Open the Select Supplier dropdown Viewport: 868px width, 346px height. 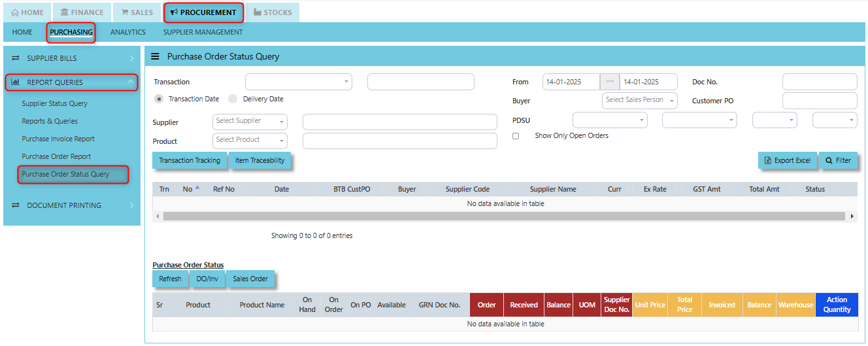pos(250,122)
